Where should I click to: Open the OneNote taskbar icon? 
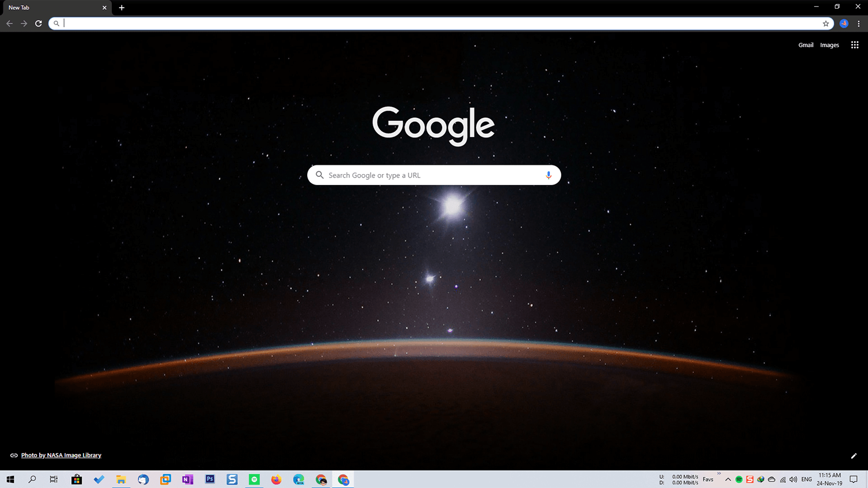(187, 479)
